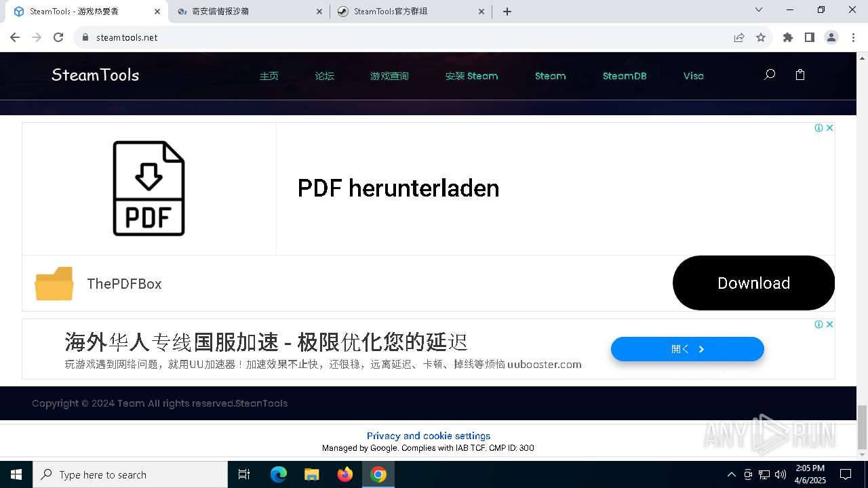Open the SteamTools shopping bag icon

pos(800,75)
